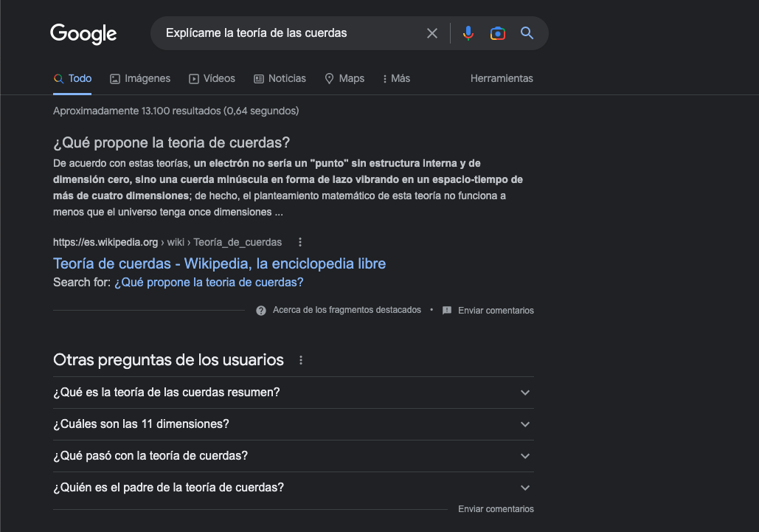Open the Noticias results tab
The image size is (759, 532).
(x=280, y=78)
